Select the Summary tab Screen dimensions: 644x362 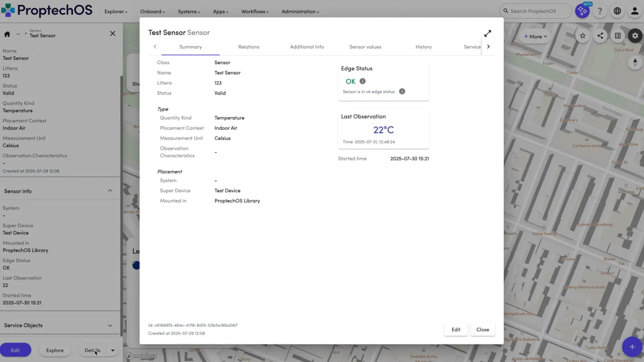[x=191, y=47]
